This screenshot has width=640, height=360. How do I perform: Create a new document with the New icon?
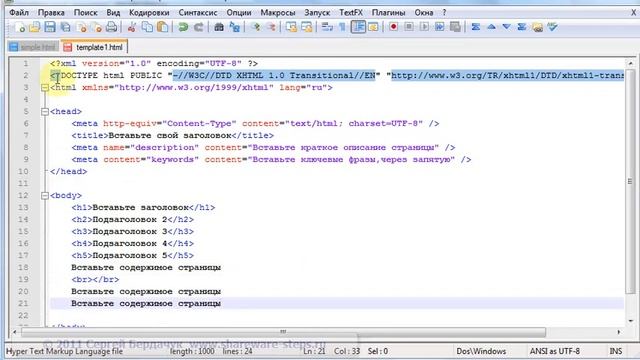[20, 27]
